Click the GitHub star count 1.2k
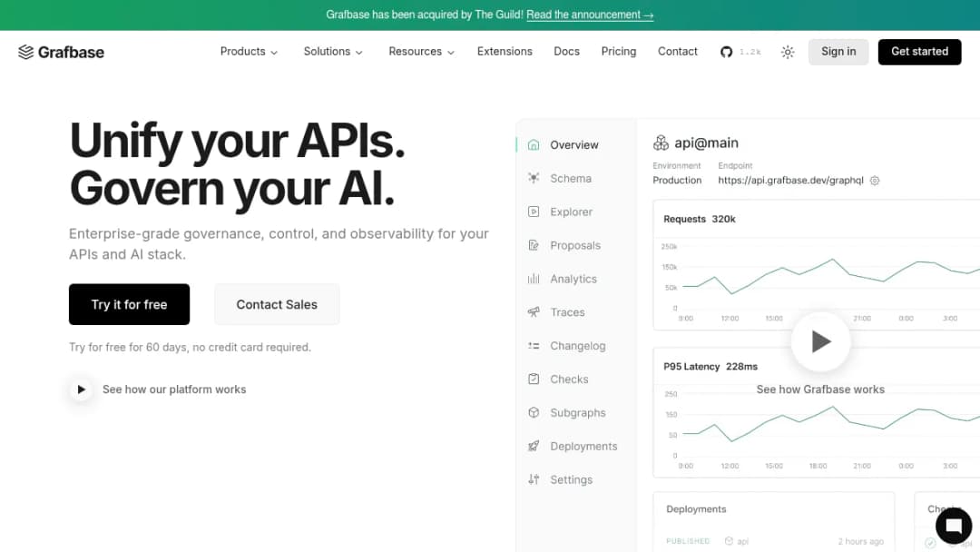 (x=750, y=52)
